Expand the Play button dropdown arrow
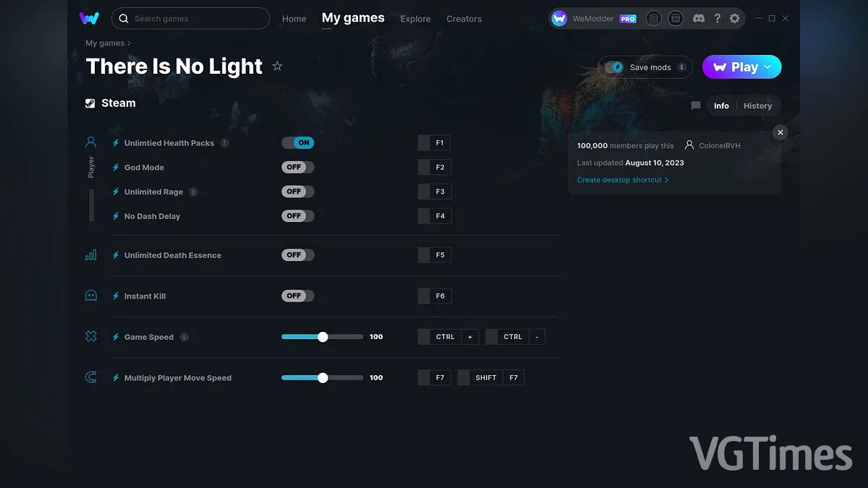Screen dimensions: 868x488 tap(767, 67)
